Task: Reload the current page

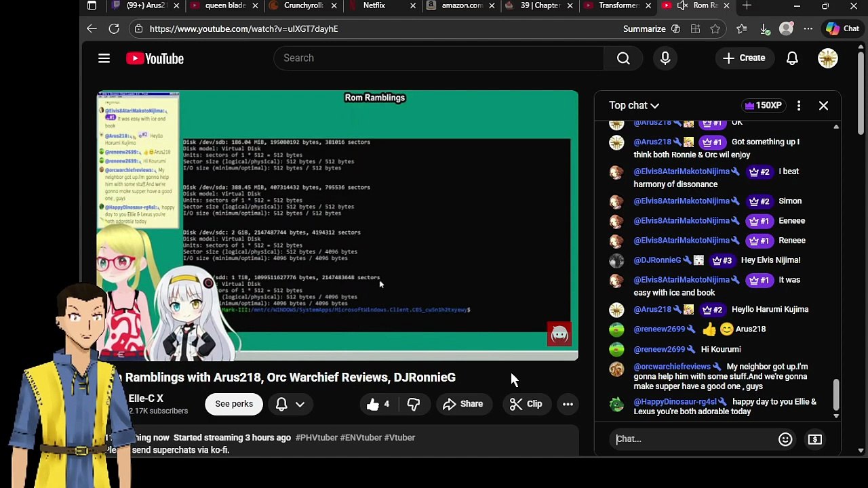Action: coord(114,28)
